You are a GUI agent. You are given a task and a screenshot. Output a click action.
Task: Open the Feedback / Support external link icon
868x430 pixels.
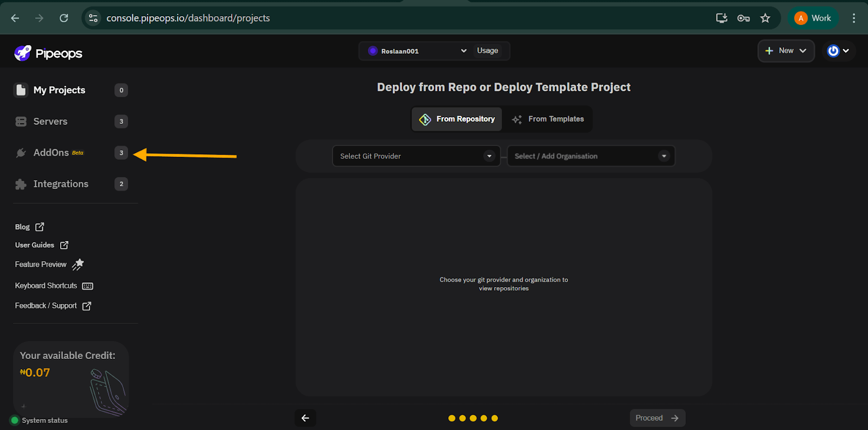86,306
